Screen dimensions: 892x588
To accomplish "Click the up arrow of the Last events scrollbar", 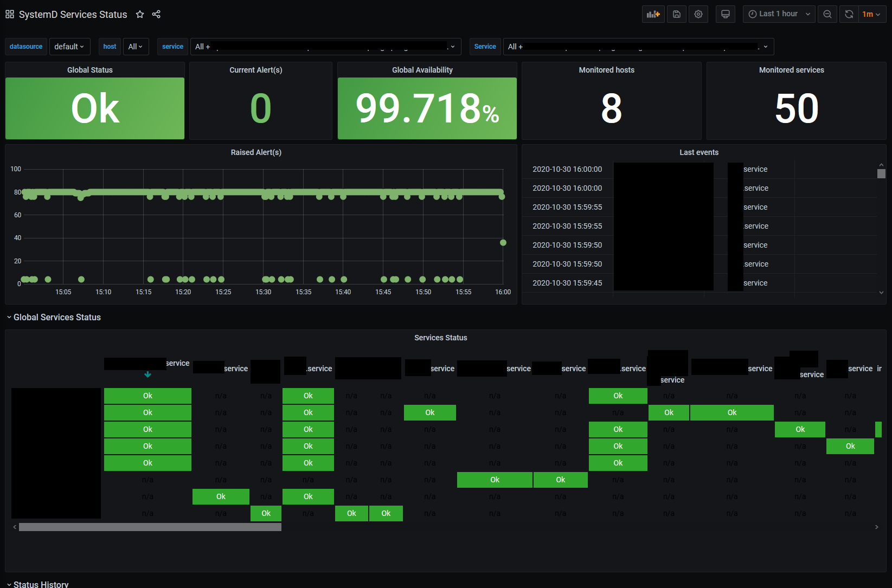I will point(881,165).
